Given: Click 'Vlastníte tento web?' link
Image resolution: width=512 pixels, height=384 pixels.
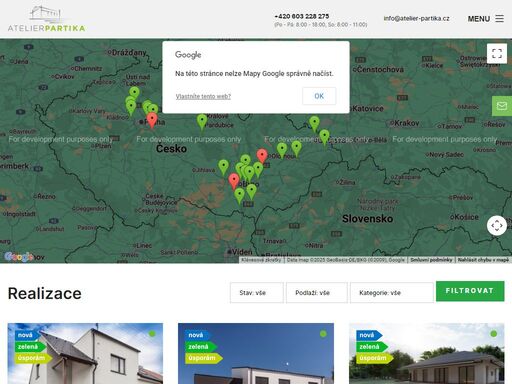Looking at the screenshot, I should 203,96.
